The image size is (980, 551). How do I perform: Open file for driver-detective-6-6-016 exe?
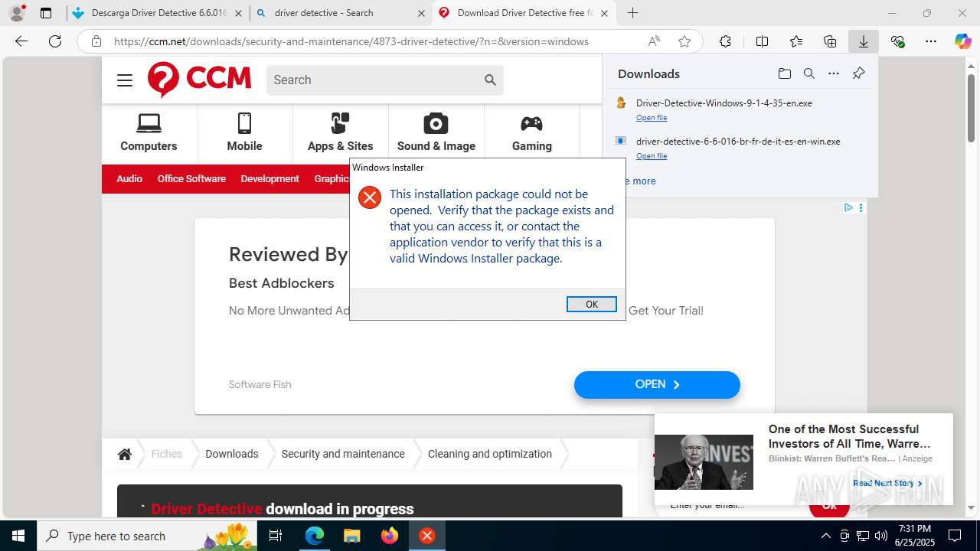(x=652, y=156)
